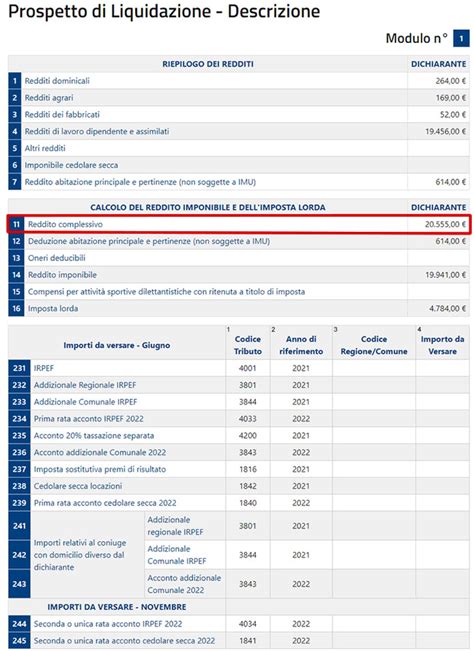Click 'CALCOLO DEL REDDITO IMPONIBILE E DELL'IMPOSTA LORDA' header

208,207
